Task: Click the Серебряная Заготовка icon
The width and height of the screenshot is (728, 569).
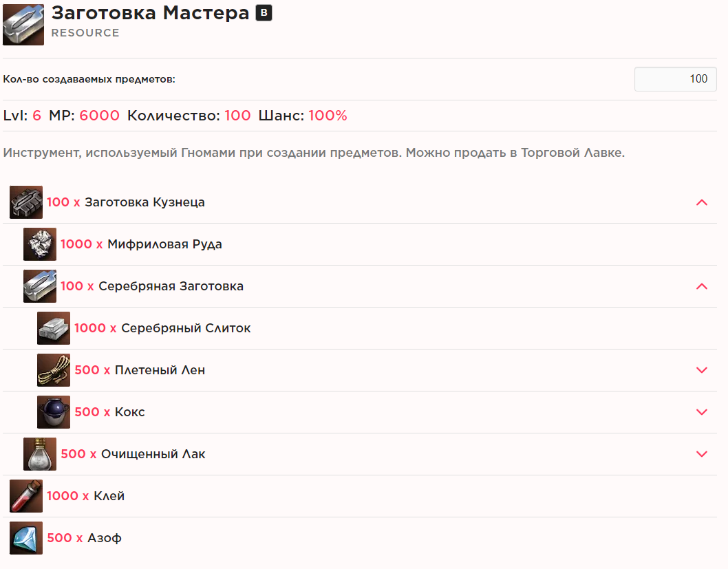Action: pos(40,286)
